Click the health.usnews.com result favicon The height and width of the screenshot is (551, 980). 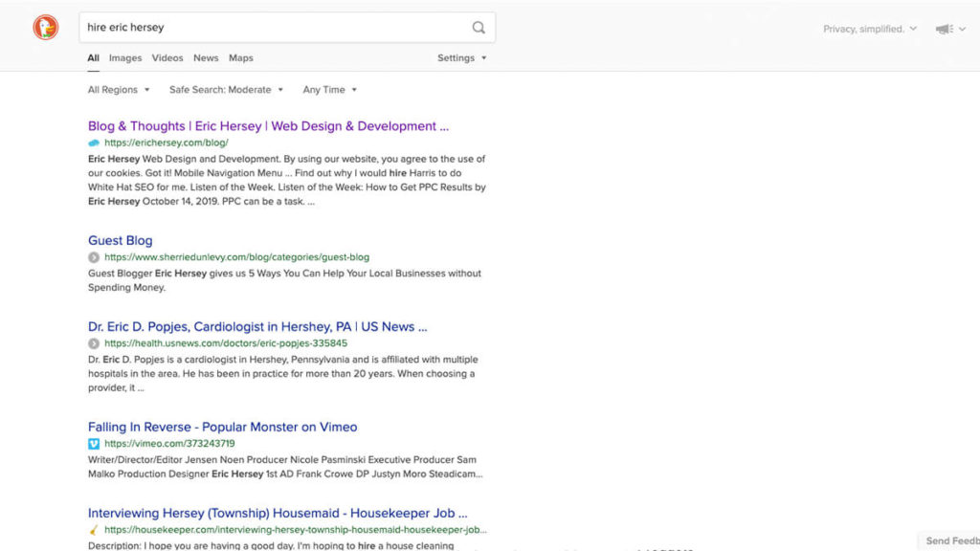[94, 343]
